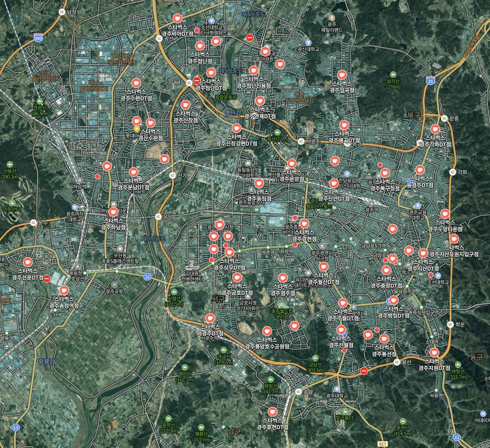The height and width of the screenshot is (448, 490).
Task: Select the 광주연제DT점 Starbucks marker
Action: 260,101
